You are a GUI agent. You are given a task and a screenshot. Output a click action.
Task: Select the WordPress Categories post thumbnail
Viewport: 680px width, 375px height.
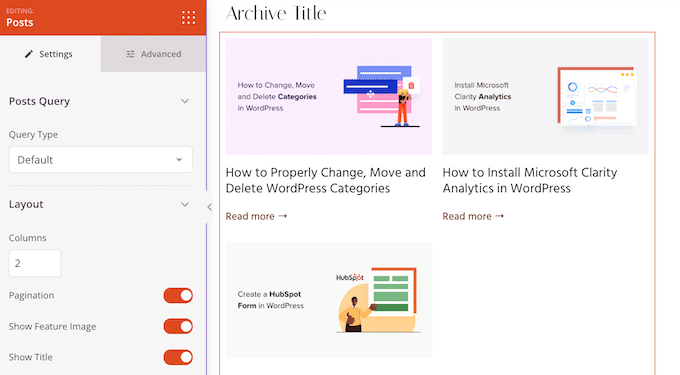pos(329,96)
